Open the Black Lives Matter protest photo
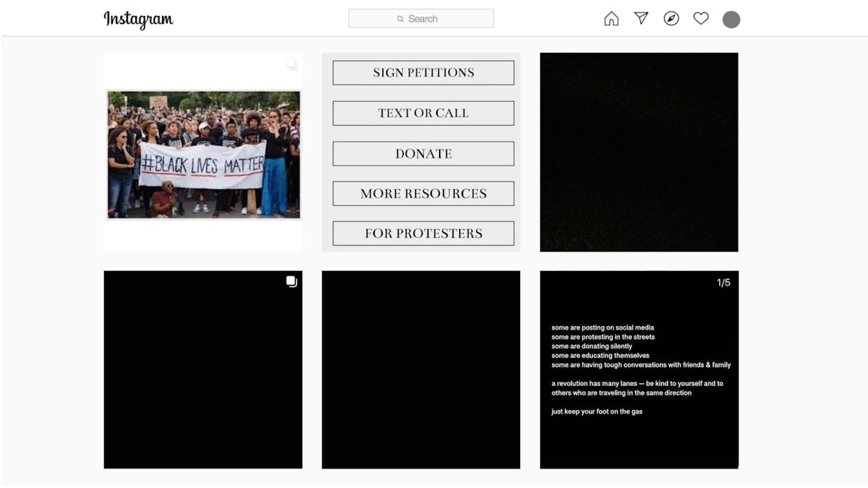Image resolution: width=868 pixels, height=488 pixels. click(x=203, y=154)
